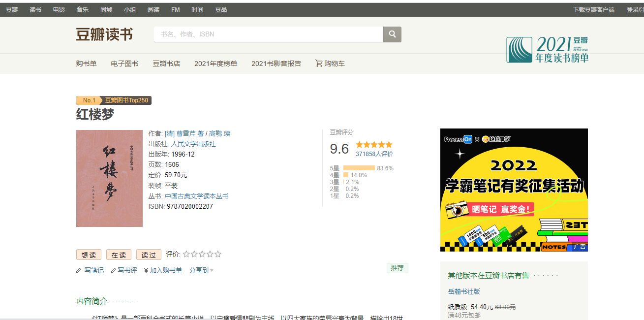Open 时间 in top navigation
This screenshot has height=320, width=644.
[197, 10]
